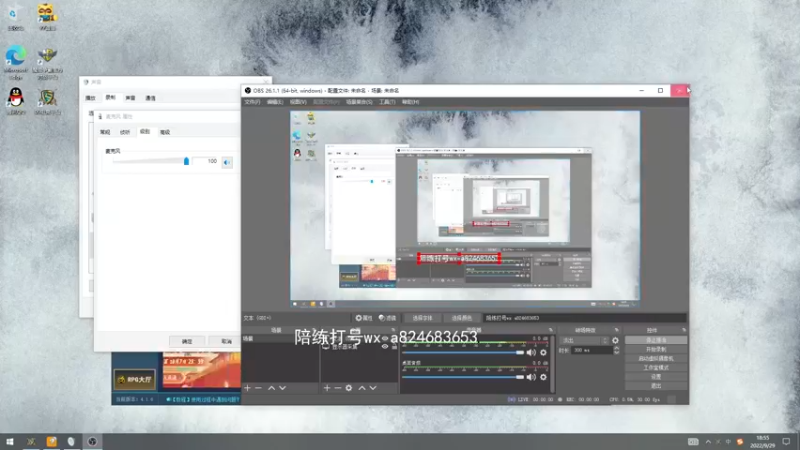
Task: Move the source up in the Sources list
Action: [x=362, y=388]
